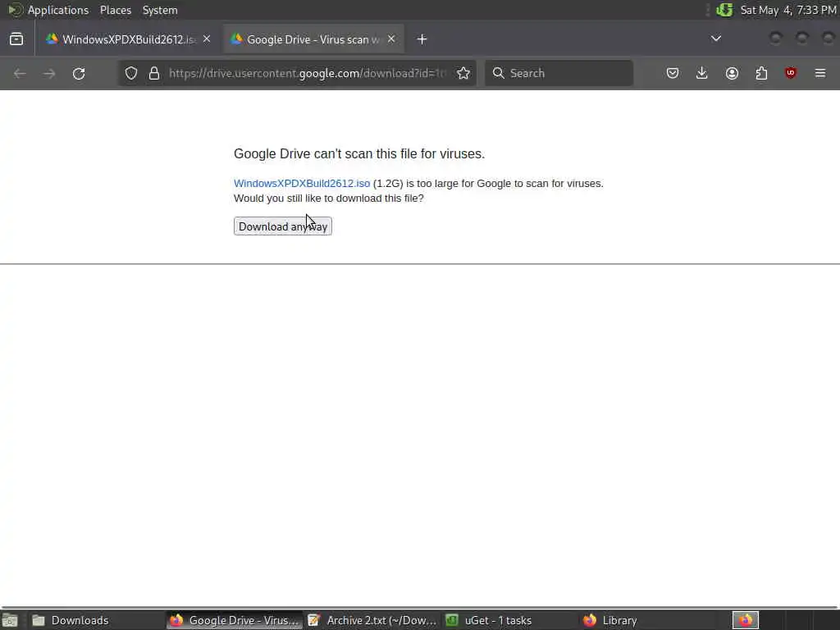This screenshot has width=840, height=630.
Task: View site security padlock info
Action: [154, 73]
